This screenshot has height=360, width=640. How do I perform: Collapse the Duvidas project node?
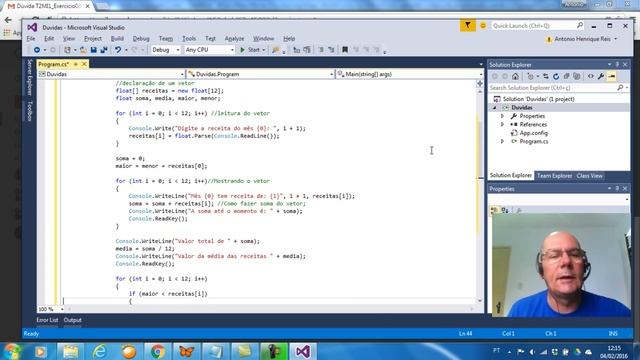pos(495,108)
